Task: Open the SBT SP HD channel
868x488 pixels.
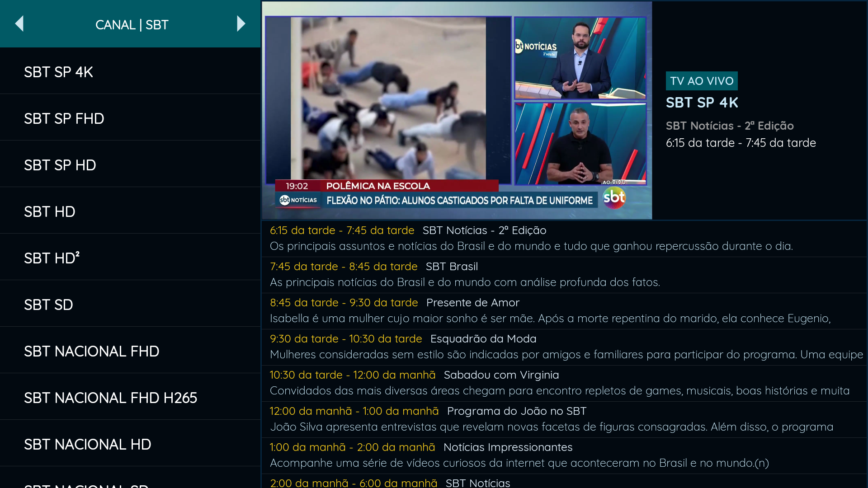Action: [130, 165]
